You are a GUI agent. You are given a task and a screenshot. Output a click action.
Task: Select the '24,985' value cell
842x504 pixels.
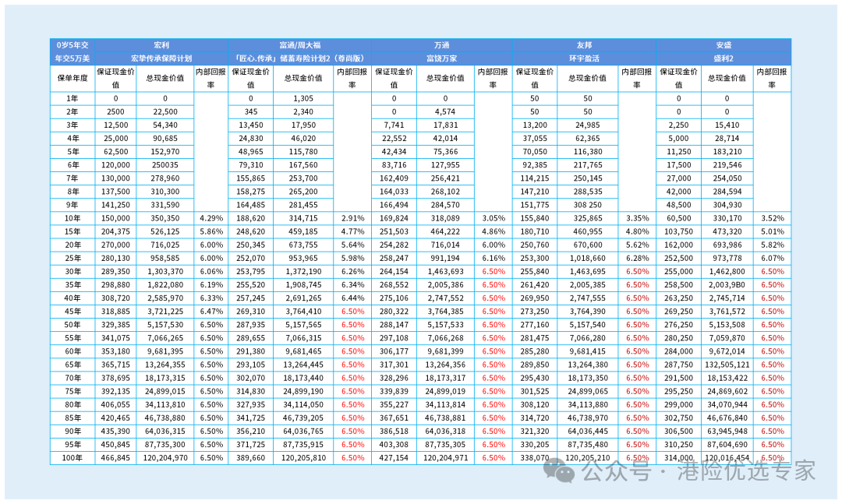pos(588,125)
